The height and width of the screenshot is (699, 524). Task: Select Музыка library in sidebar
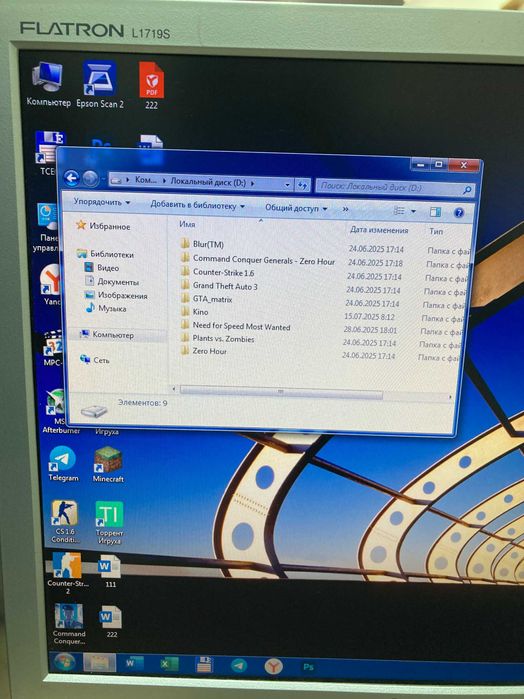[106, 308]
